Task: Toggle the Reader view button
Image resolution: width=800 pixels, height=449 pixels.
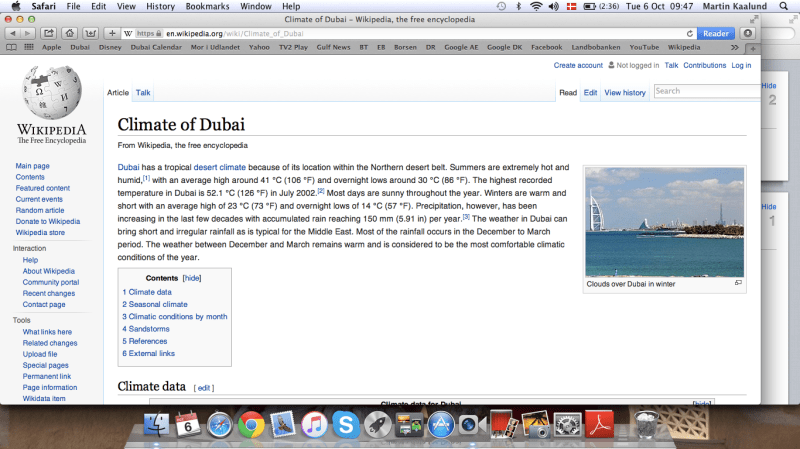Action: click(x=715, y=33)
